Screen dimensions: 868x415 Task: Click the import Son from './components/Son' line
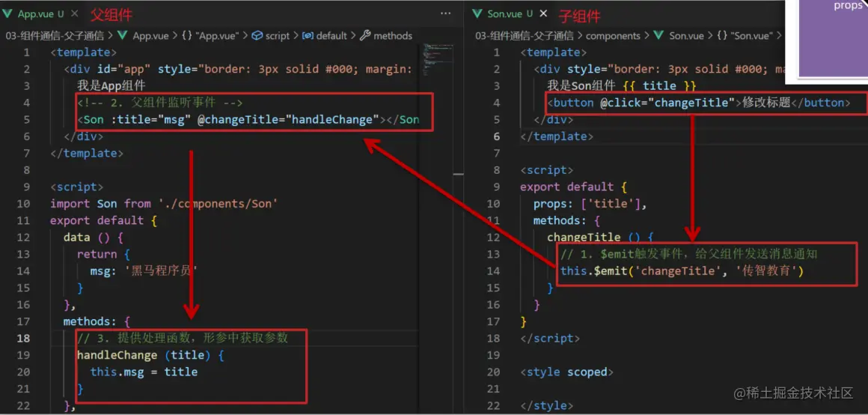(164, 204)
